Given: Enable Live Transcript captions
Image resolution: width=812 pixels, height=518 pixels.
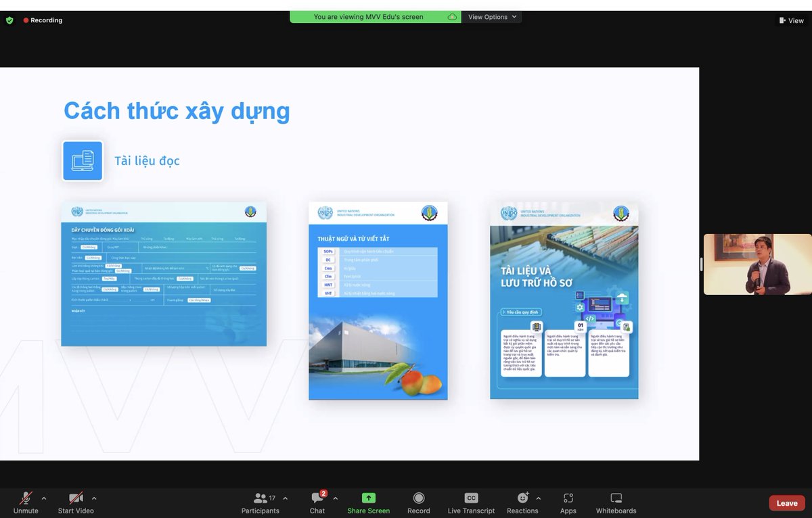Looking at the screenshot, I should coord(471,503).
